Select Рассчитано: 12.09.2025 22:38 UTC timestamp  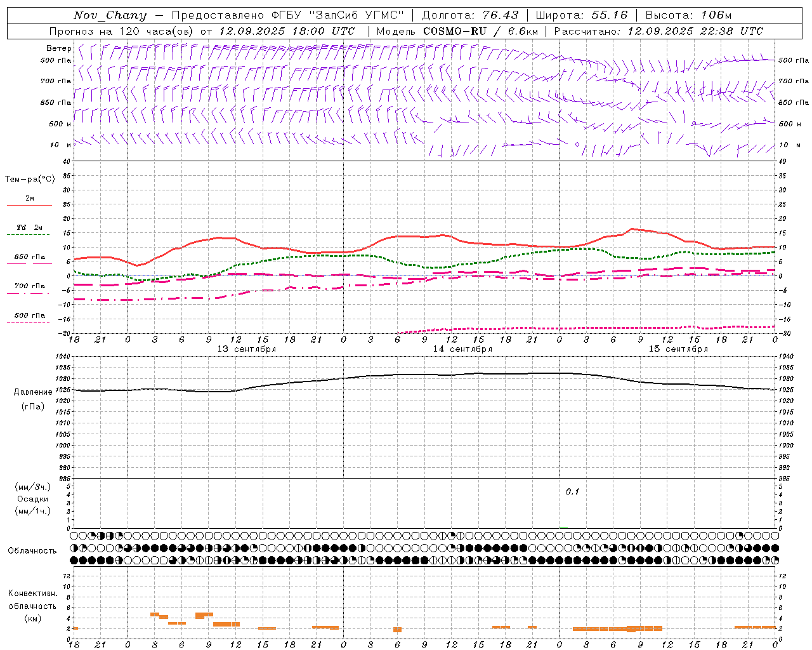[x=658, y=31]
